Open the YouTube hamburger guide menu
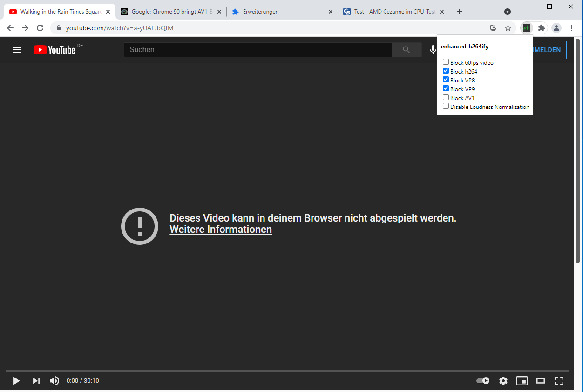Screen dimensions: 583x392 click(17, 50)
